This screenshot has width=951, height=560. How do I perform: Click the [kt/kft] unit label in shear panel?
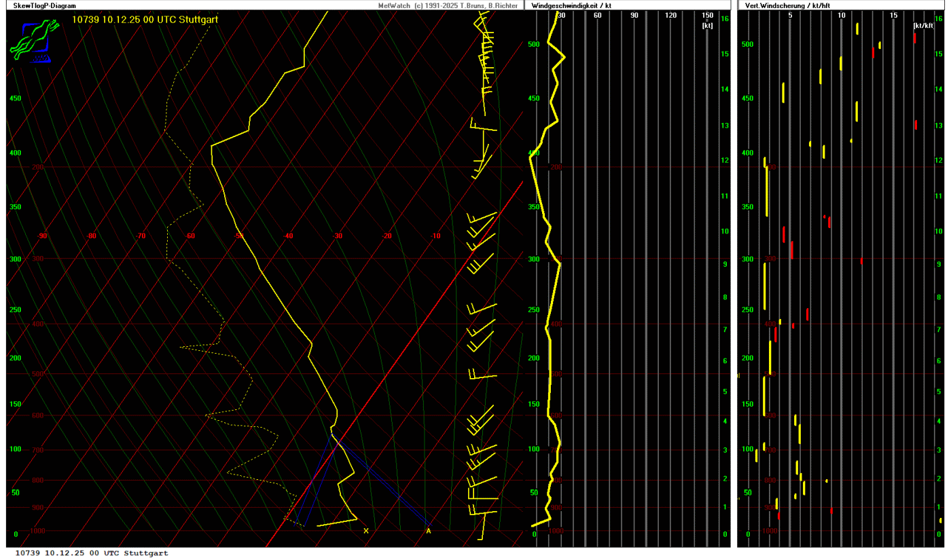(x=923, y=25)
